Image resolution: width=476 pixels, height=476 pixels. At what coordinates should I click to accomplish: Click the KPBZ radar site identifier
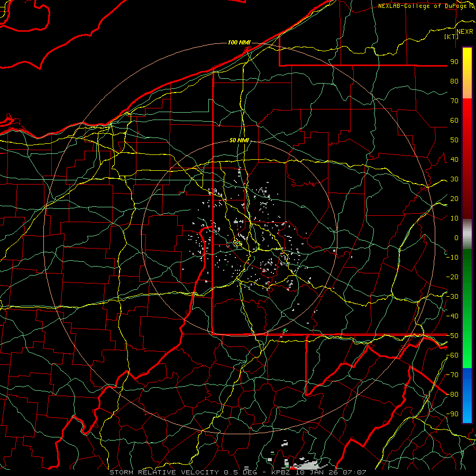click(x=281, y=472)
